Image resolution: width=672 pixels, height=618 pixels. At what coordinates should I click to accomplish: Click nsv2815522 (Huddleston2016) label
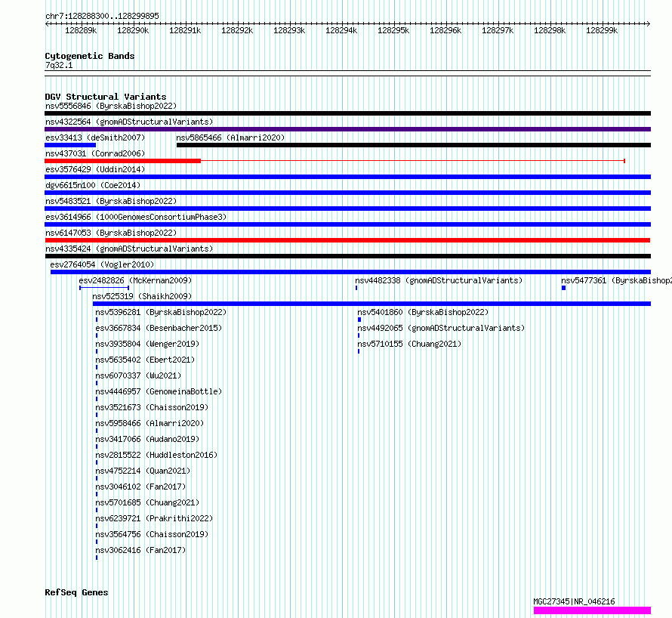click(156, 455)
